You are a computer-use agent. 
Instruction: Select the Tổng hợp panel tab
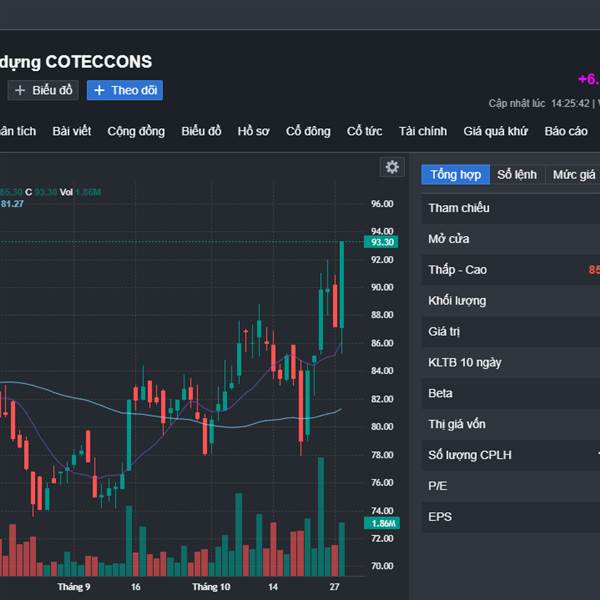click(x=456, y=174)
